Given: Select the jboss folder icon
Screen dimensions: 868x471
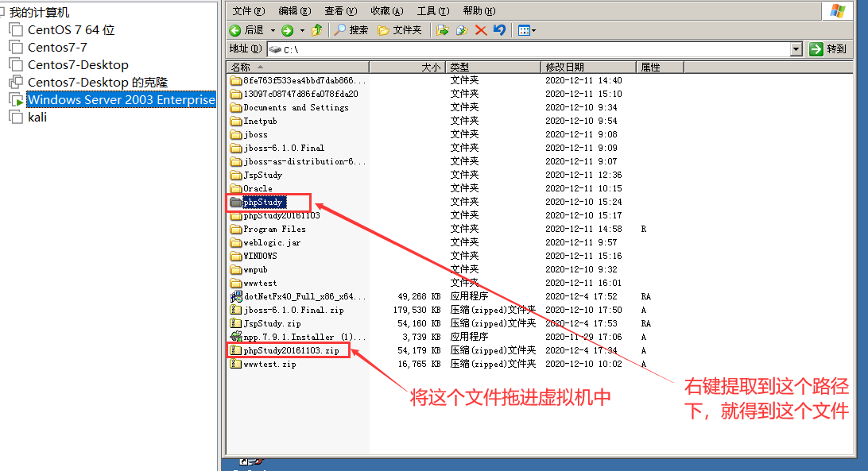Looking at the screenshot, I should 236,134.
